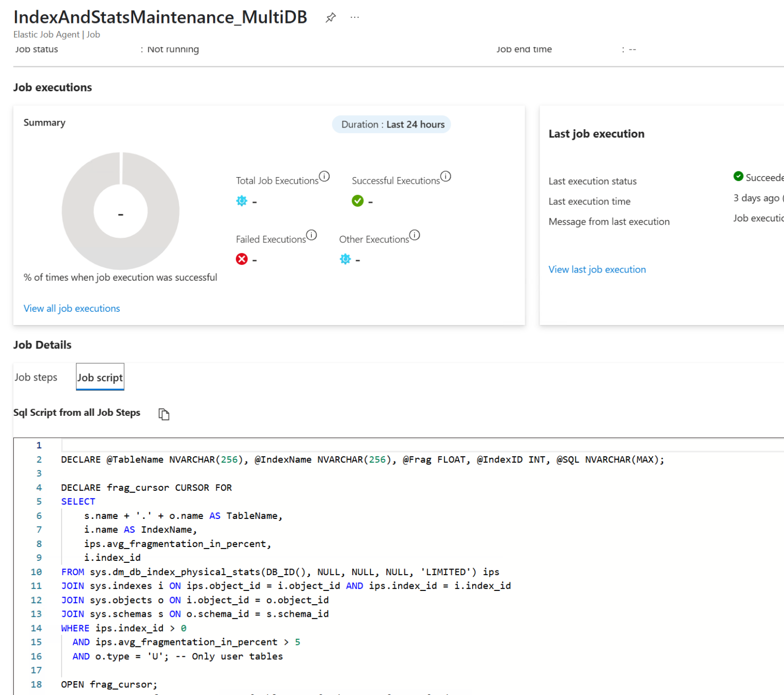The image size is (784, 695).
Task: Click the Other Executions info icon
Action: (415, 235)
